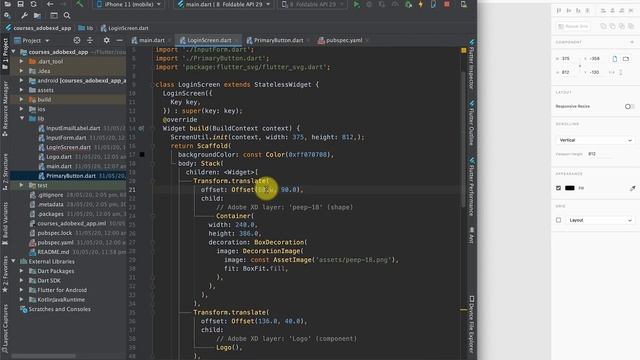This screenshot has width=640, height=360.
Task: Open the Flutter Inspector side panel
Action: [x=471, y=64]
